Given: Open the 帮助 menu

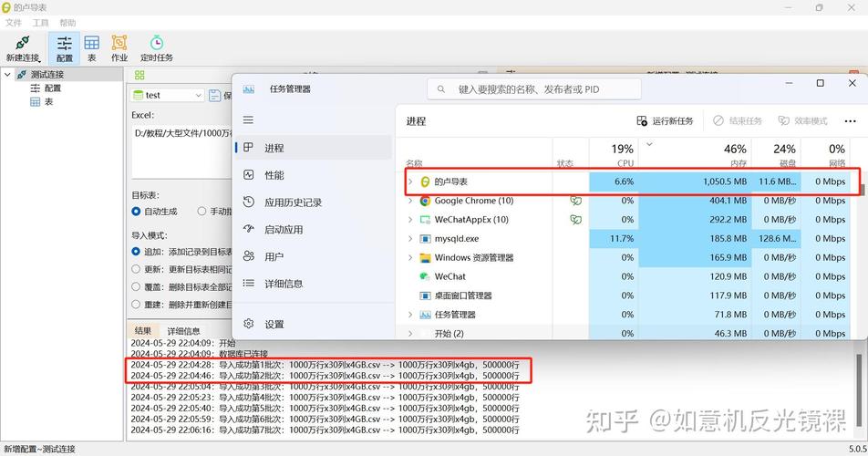Looking at the screenshot, I should [x=67, y=23].
